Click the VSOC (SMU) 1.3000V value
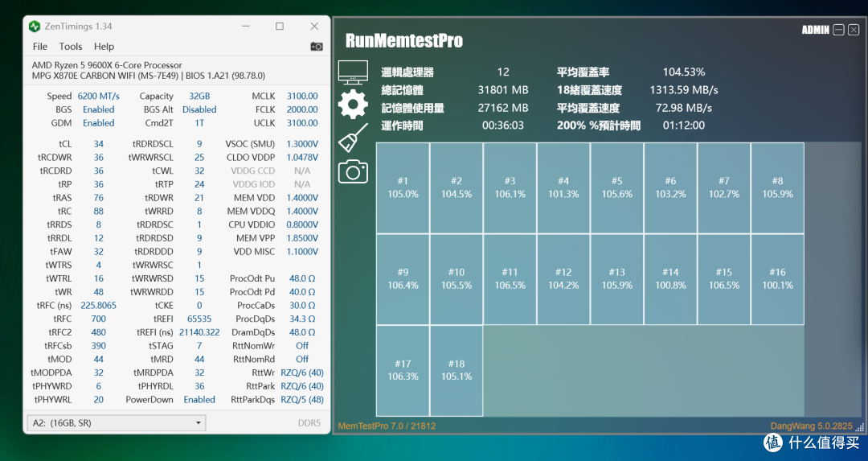The image size is (868, 461). point(302,143)
